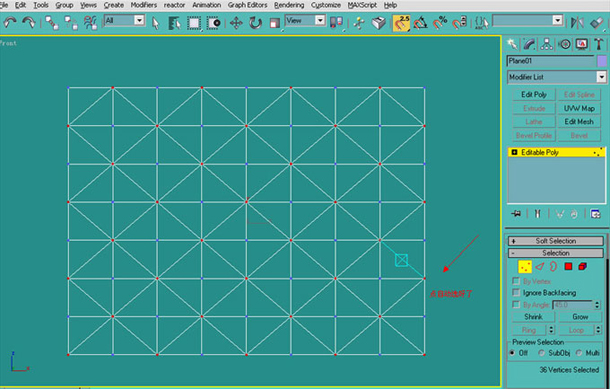Toggle the Angle Snap icon
Image resolution: width=610 pixels, height=389 pixels.
[x=420, y=23]
